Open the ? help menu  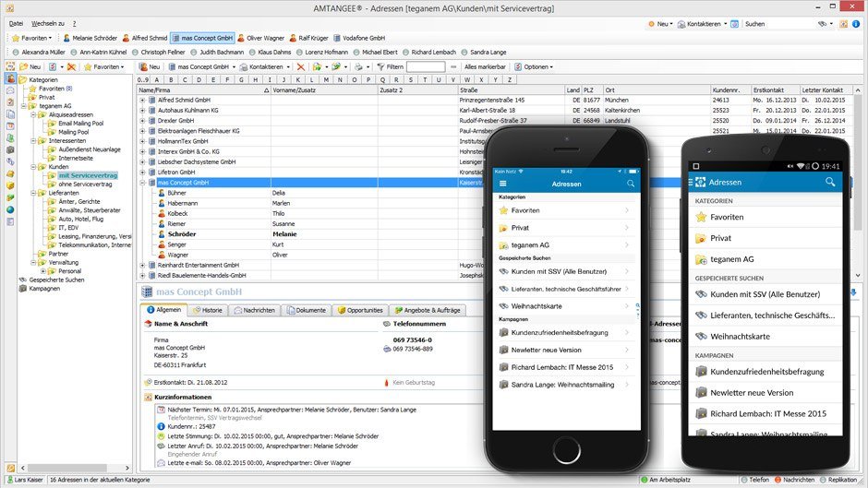point(74,23)
